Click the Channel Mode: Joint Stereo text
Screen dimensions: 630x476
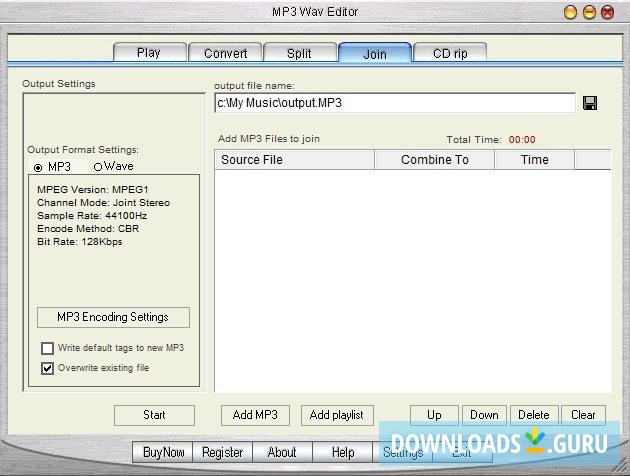(103, 203)
